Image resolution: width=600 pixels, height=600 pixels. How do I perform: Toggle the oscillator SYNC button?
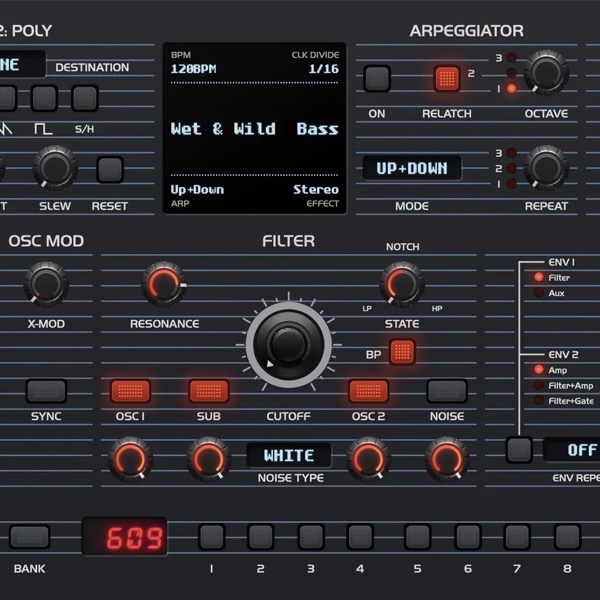pos(46,391)
